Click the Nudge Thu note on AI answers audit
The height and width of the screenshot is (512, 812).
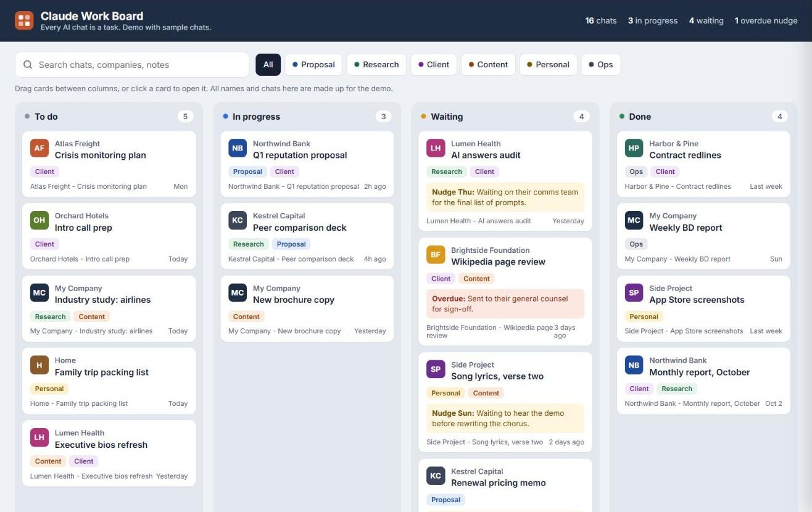(505, 197)
